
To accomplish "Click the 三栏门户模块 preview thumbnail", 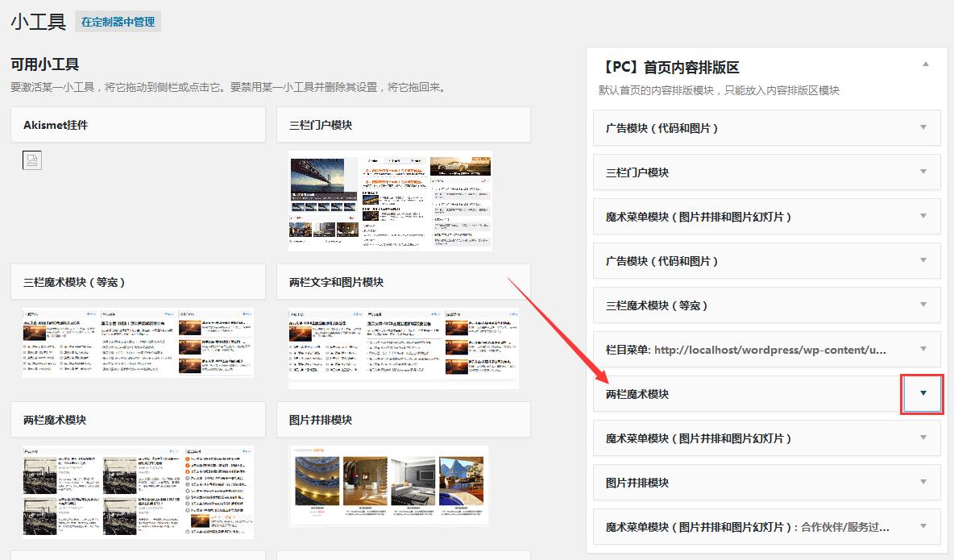I will [x=390, y=201].
